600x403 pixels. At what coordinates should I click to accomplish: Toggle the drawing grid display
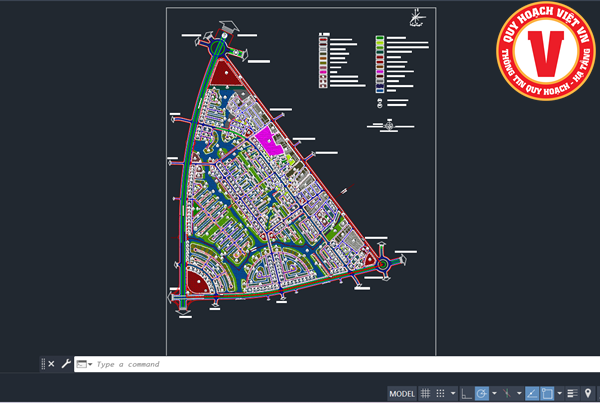pyautogui.click(x=425, y=393)
